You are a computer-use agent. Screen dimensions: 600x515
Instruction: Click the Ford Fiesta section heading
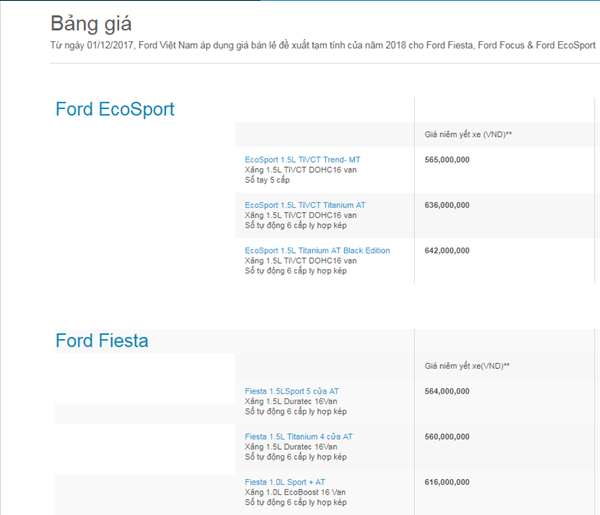(101, 341)
